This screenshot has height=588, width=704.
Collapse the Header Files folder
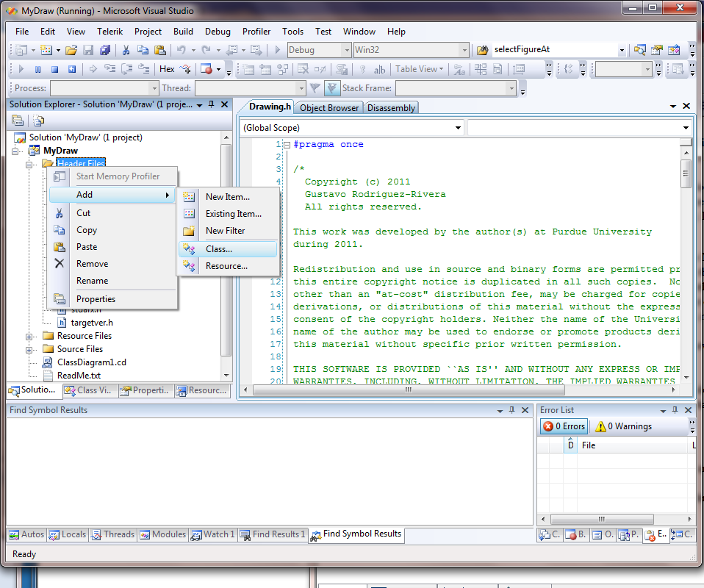29,165
